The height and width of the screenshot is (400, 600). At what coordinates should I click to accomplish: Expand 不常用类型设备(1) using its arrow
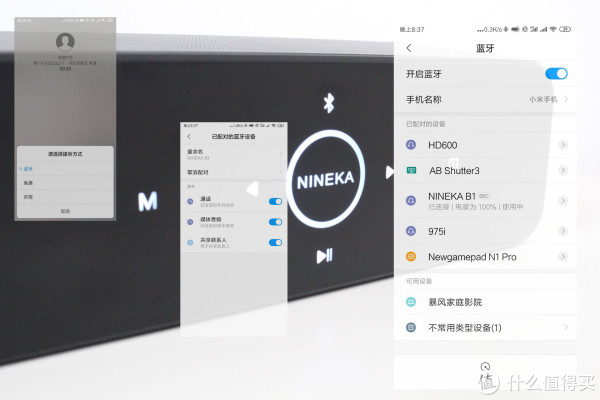pyautogui.click(x=566, y=327)
